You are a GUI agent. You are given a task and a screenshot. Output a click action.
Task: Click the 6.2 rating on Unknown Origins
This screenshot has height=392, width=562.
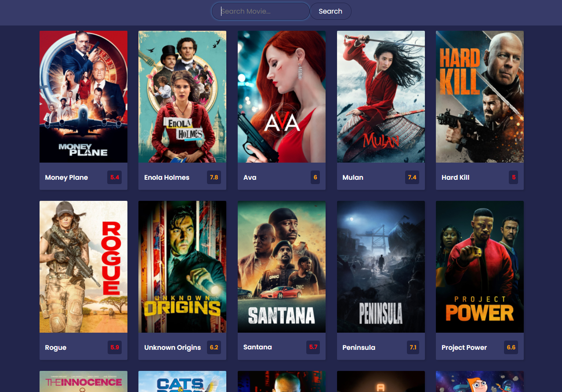(214, 348)
